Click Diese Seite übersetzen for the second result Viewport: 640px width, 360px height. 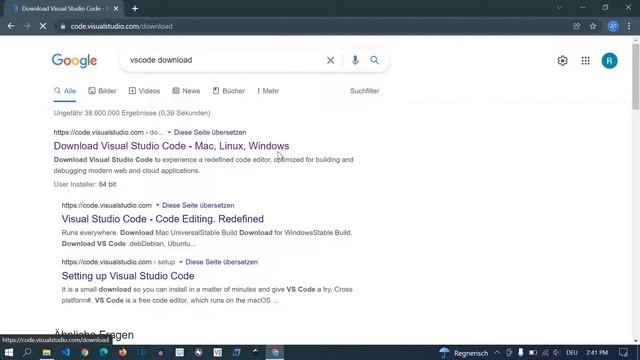click(198, 205)
